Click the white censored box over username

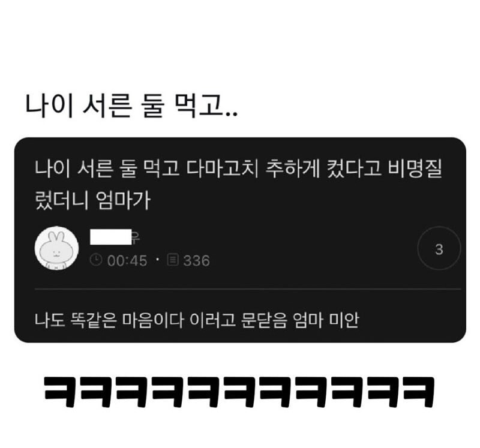111,237
